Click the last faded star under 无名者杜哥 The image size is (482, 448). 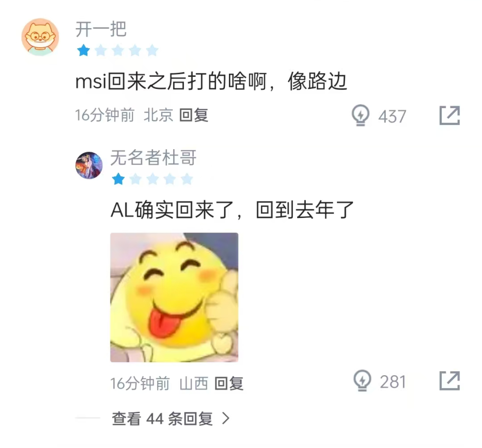(x=187, y=179)
